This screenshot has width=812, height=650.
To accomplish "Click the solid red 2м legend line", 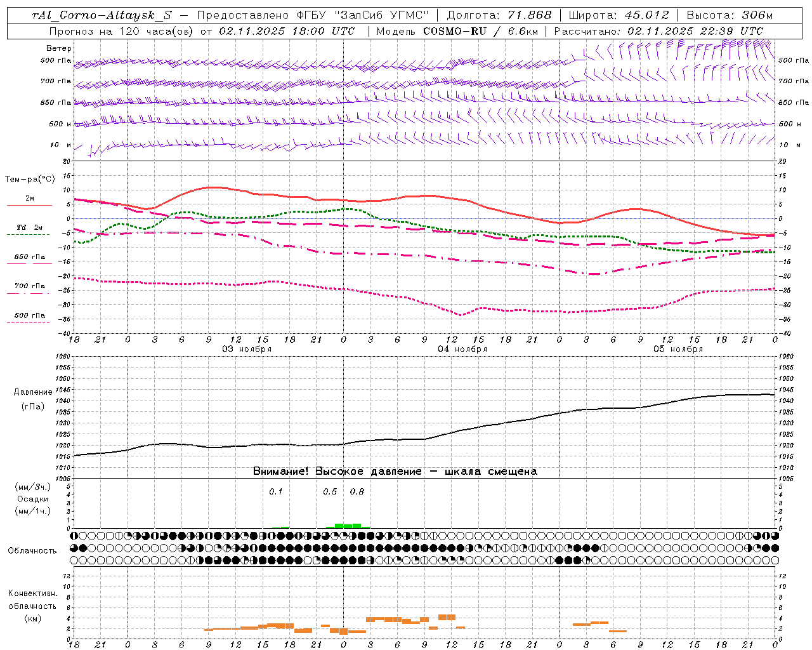I will tap(29, 205).
